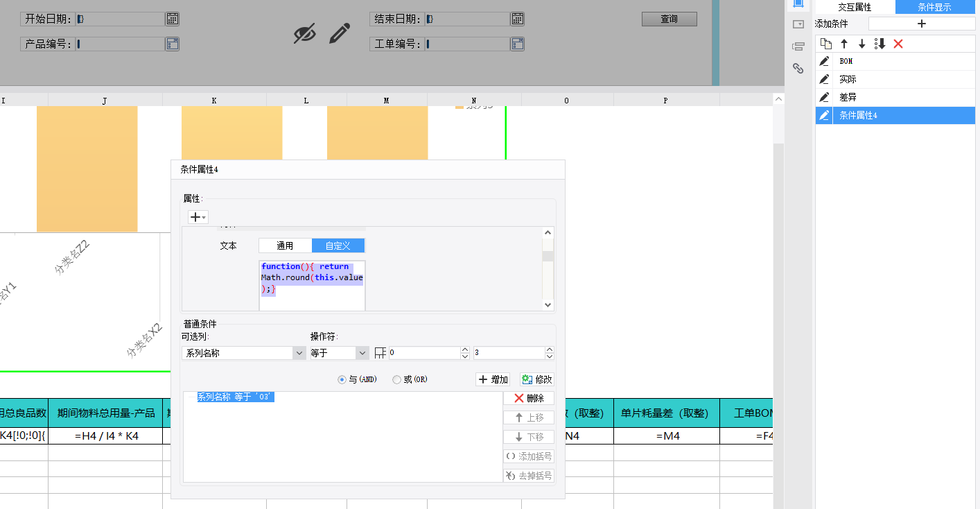Click into the 开始日期 input field
Viewport: 980px width, 509px height.
120,19
